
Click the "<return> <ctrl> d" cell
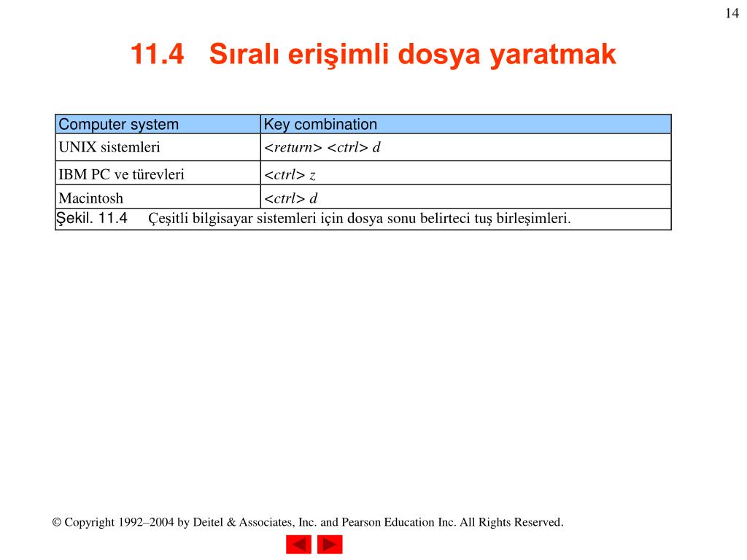click(466, 147)
